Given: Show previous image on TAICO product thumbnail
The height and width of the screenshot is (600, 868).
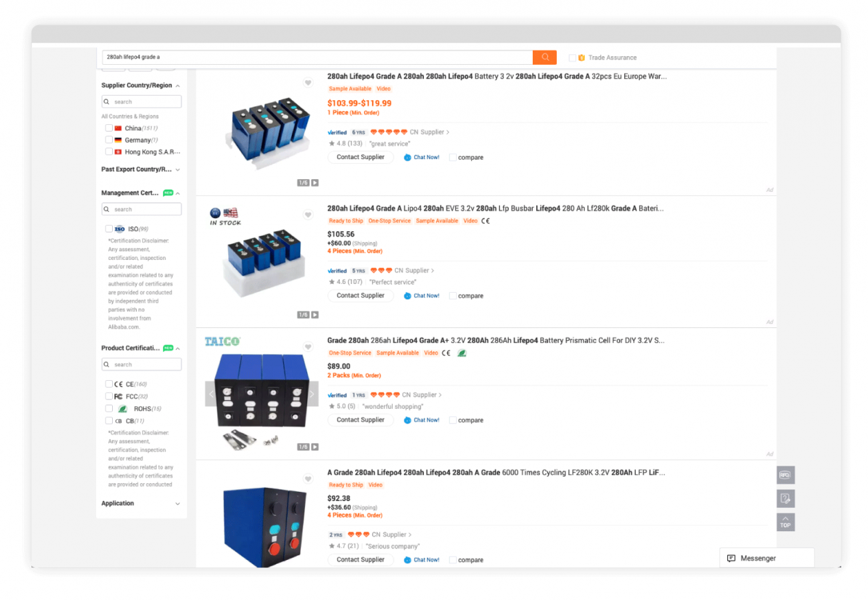Looking at the screenshot, I should coord(211,394).
